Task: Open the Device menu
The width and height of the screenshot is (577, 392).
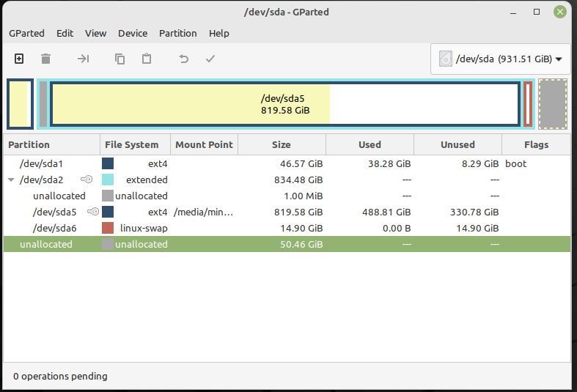Action: (x=133, y=34)
